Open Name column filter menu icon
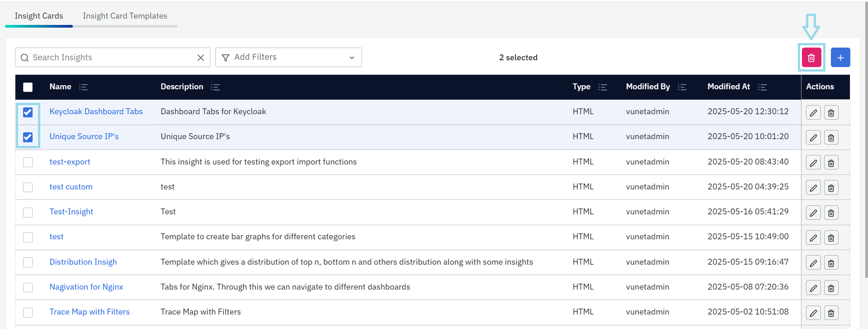Image resolution: width=868 pixels, height=329 pixels. pos(83,87)
